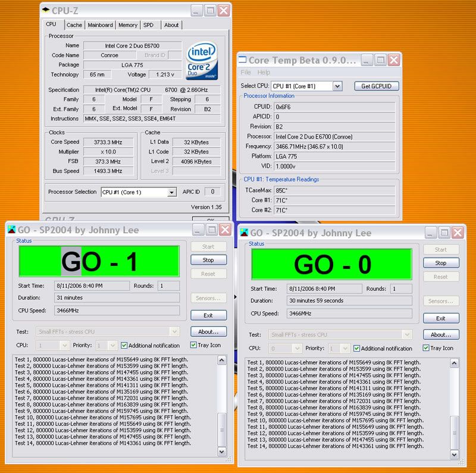Screen dimensions: 476x473
Task: Click the Core Temp title bar icon
Action: (x=243, y=60)
